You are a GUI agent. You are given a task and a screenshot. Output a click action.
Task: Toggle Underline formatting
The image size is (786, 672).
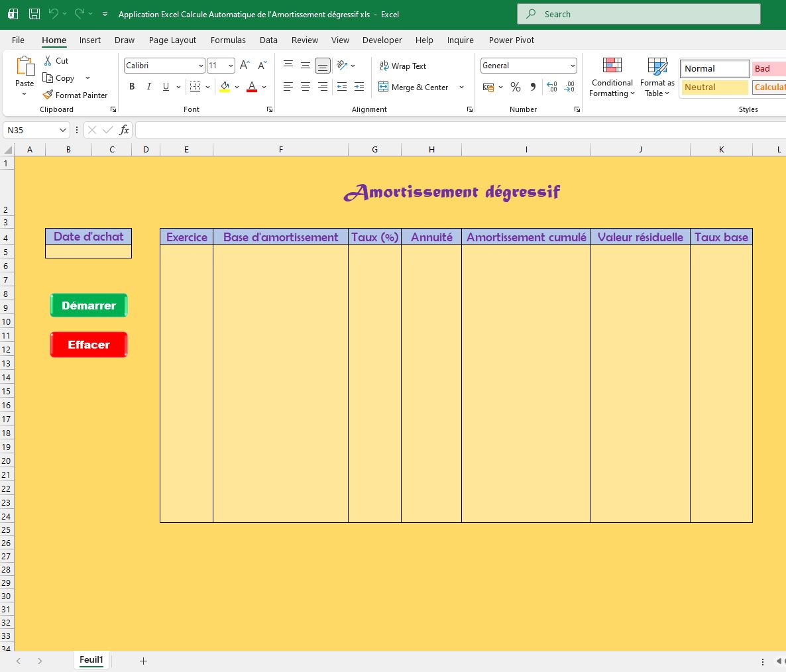coord(166,87)
